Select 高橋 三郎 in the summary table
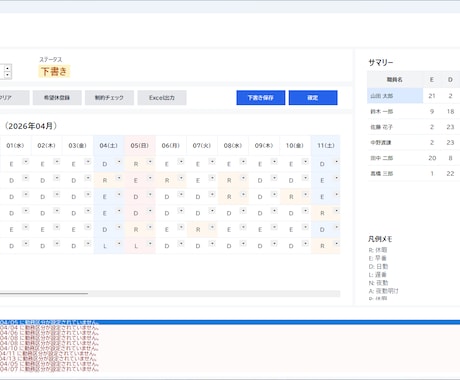Screen dimensions: 460x380 pyautogui.click(x=395, y=173)
